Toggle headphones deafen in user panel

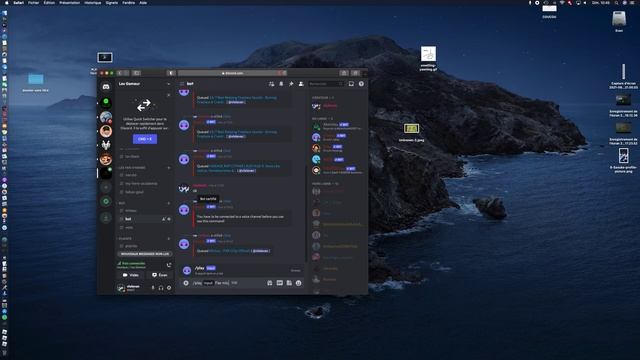(161, 288)
